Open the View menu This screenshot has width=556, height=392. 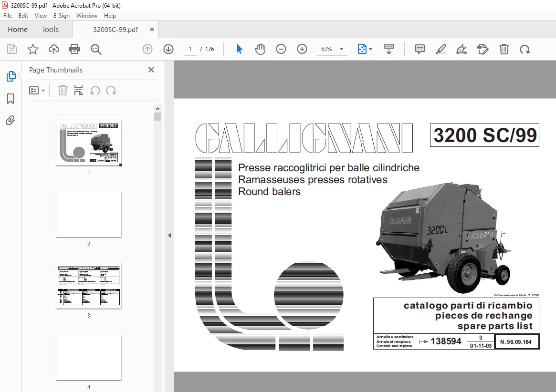41,16
